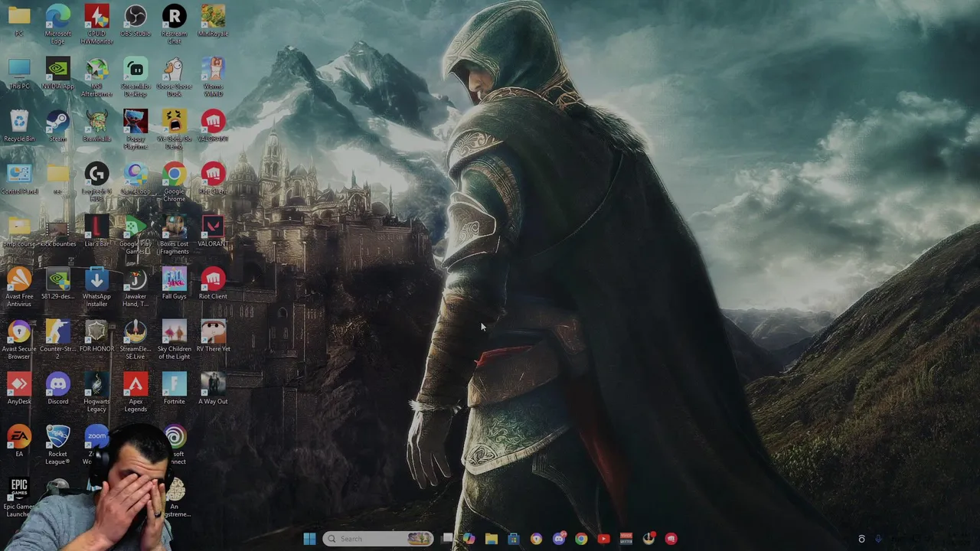Open Fortnite desktop shortcut

pyautogui.click(x=174, y=389)
